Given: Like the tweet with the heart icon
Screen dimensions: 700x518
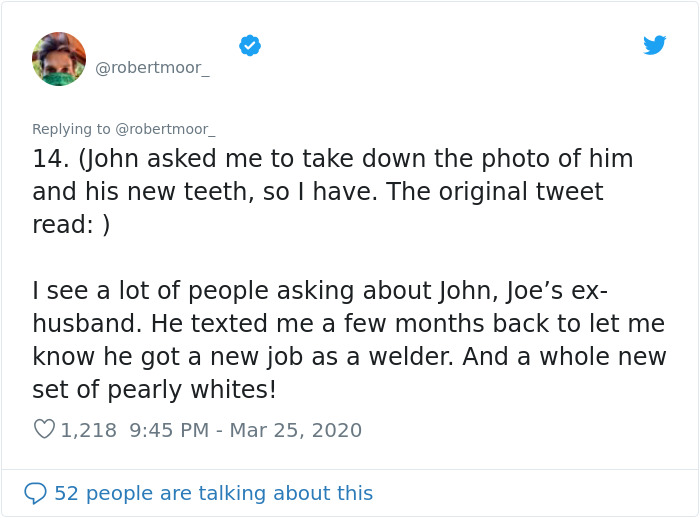Looking at the screenshot, I should [44, 430].
